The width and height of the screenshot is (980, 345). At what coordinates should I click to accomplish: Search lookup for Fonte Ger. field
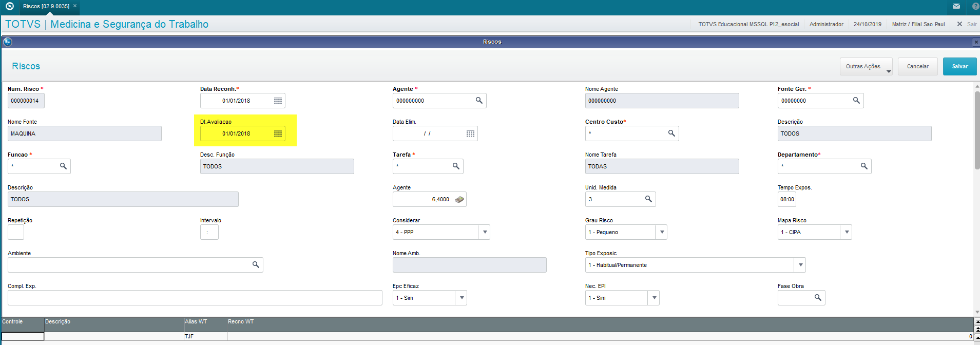856,101
